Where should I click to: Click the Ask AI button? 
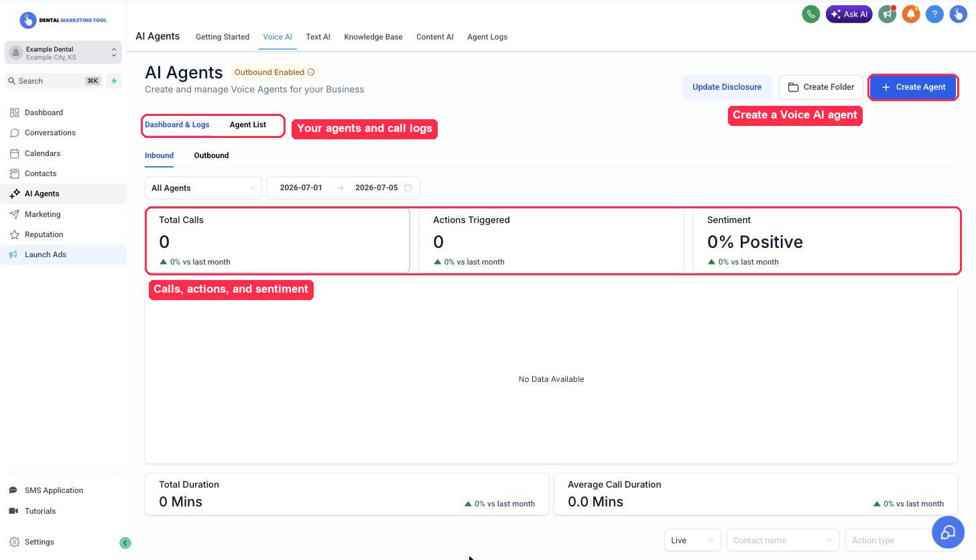849,14
